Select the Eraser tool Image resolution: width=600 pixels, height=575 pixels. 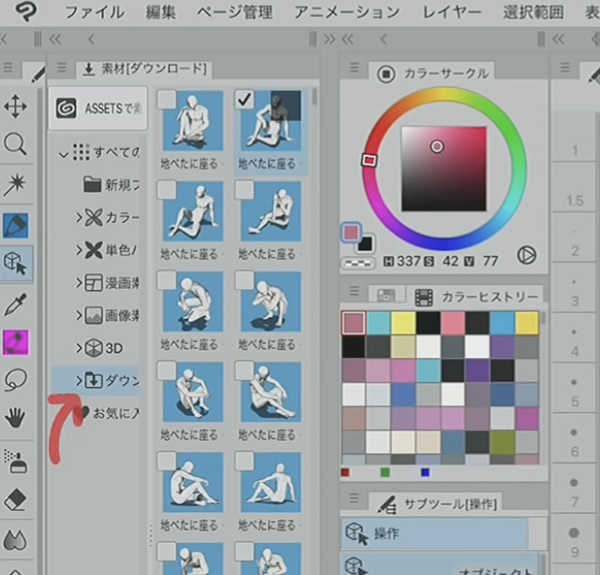(x=16, y=500)
